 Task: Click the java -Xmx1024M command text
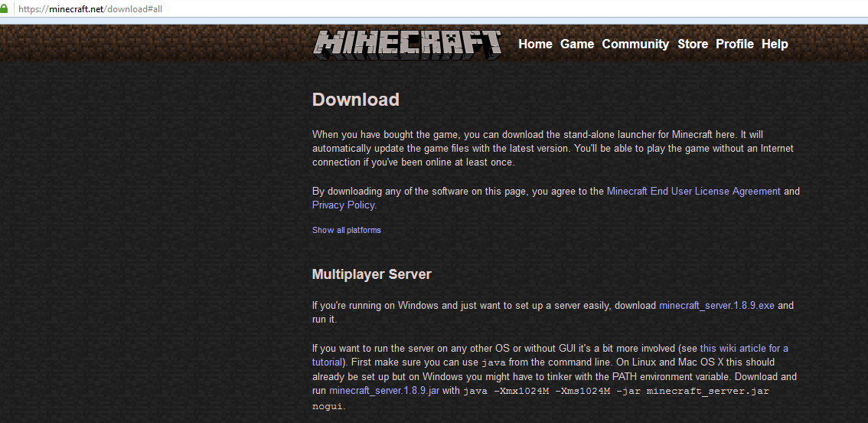click(x=616, y=391)
